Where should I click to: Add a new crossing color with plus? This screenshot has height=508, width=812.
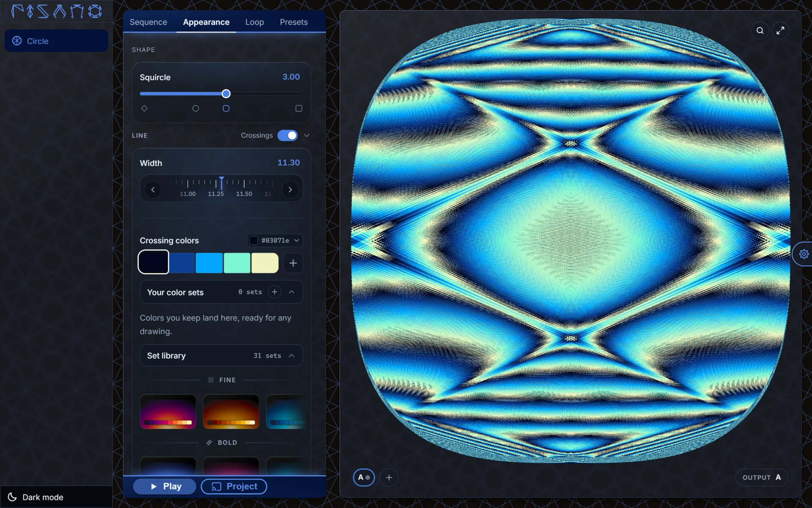click(293, 263)
